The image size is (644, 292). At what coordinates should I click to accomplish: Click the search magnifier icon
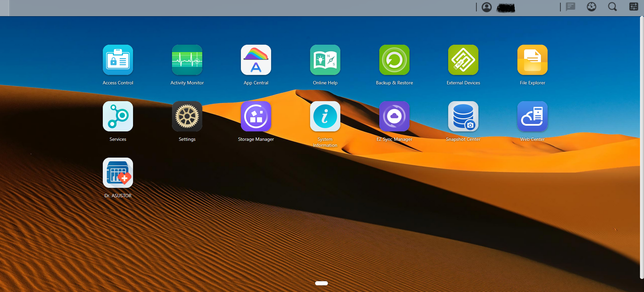click(x=612, y=7)
